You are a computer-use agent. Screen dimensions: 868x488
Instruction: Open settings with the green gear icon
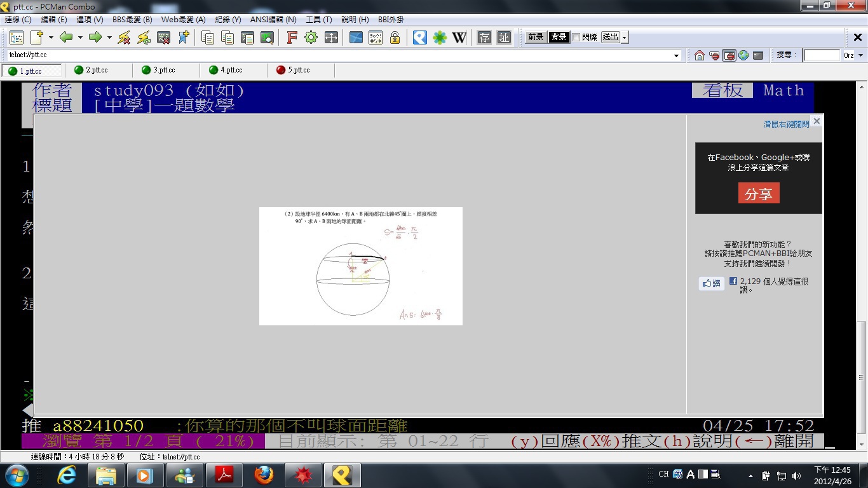tap(311, 37)
